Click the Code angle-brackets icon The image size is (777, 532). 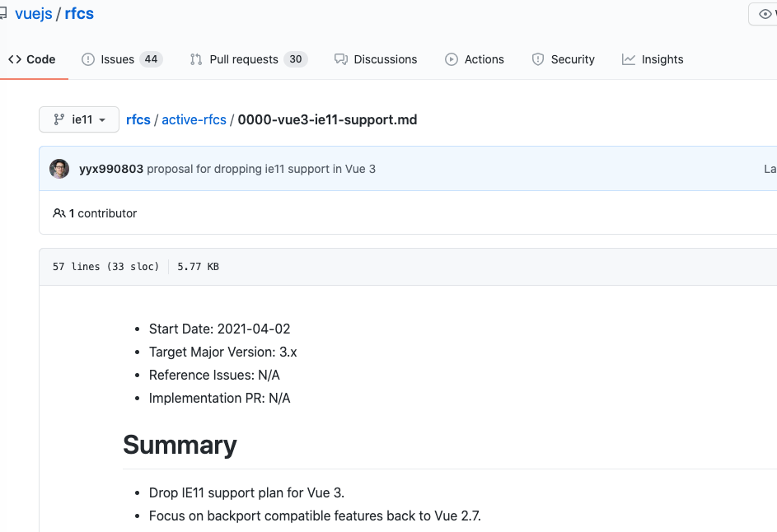(14, 59)
